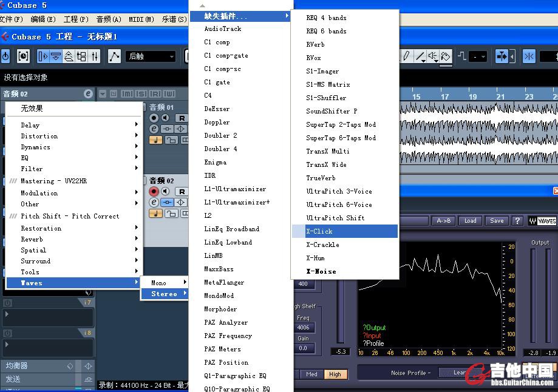Toggle Read automation on track 音频 02
This screenshot has width=558, height=392.
click(182, 191)
